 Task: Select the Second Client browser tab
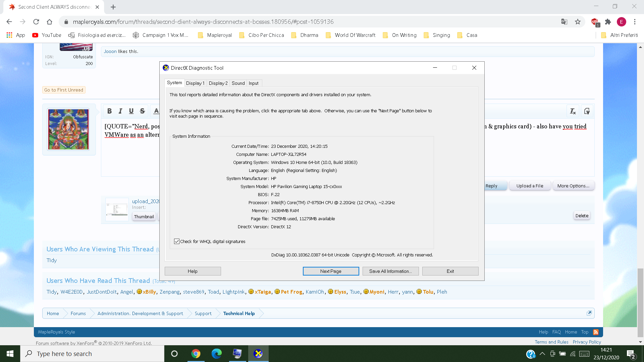click(54, 7)
